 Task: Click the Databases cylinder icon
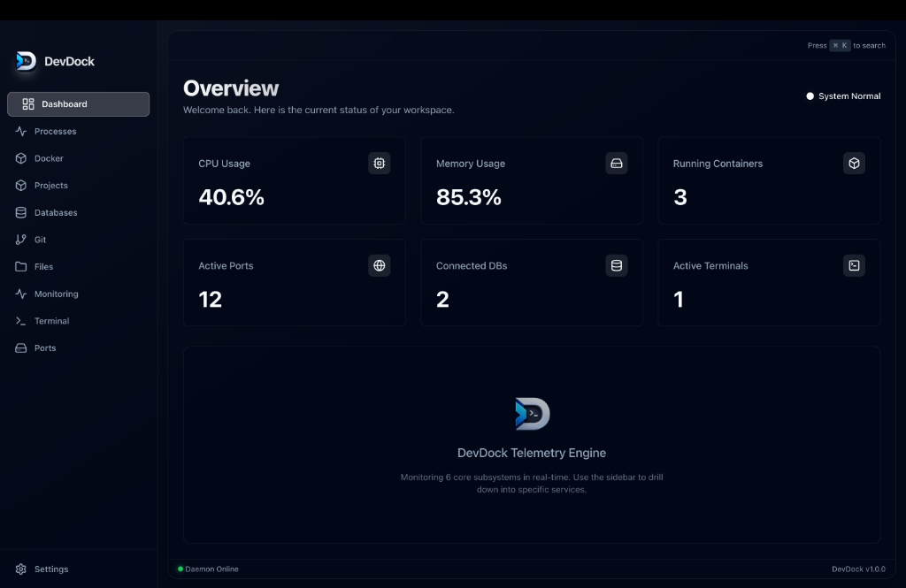point(21,212)
